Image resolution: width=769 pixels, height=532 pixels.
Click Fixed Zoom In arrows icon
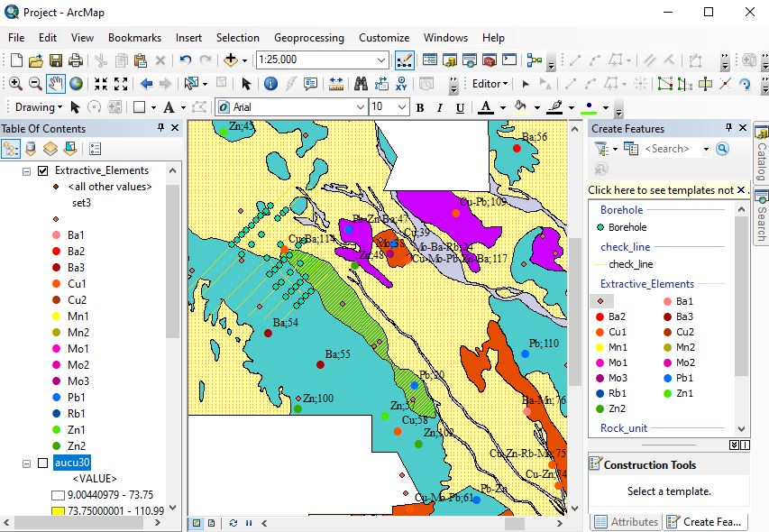pyautogui.click(x=101, y=84)
